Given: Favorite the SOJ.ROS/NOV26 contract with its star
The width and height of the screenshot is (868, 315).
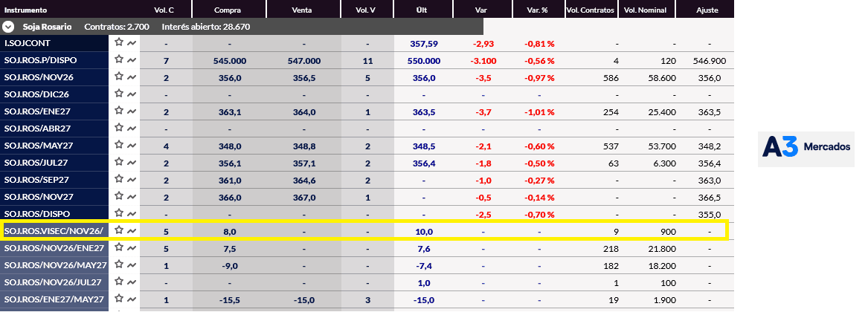Looking at the screenshot, I should pos(118,77).
